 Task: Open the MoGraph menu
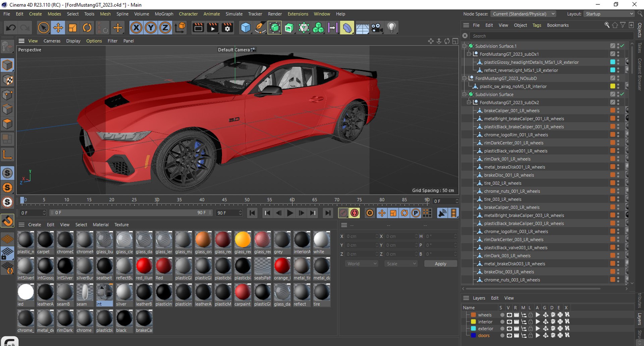pos(164,14)
